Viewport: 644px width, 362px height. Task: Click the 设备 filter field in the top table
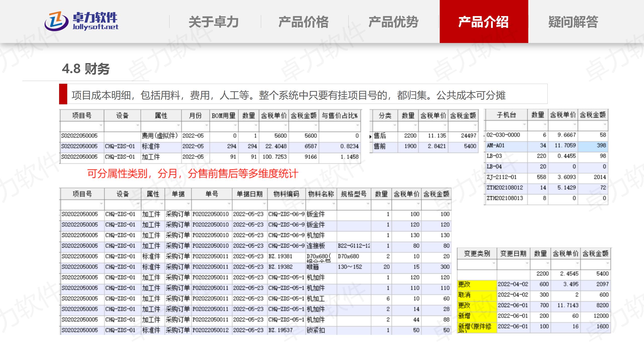point(122,126)
